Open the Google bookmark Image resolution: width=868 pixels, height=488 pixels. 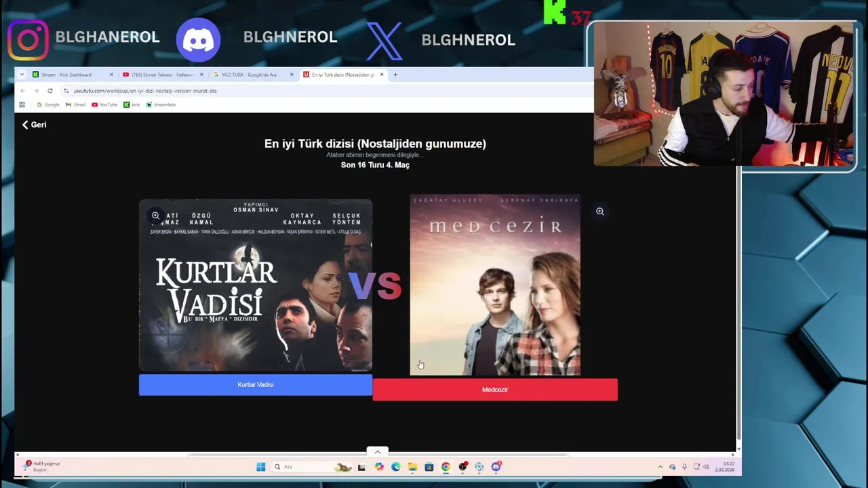click(x=48, y=104)
